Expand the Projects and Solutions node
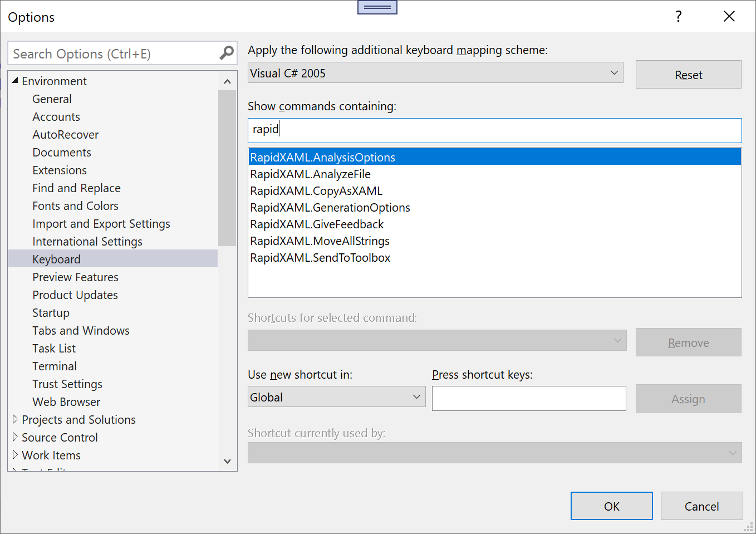Image resolution: width=756 pixels, height=534 pixels. (15, 419)
